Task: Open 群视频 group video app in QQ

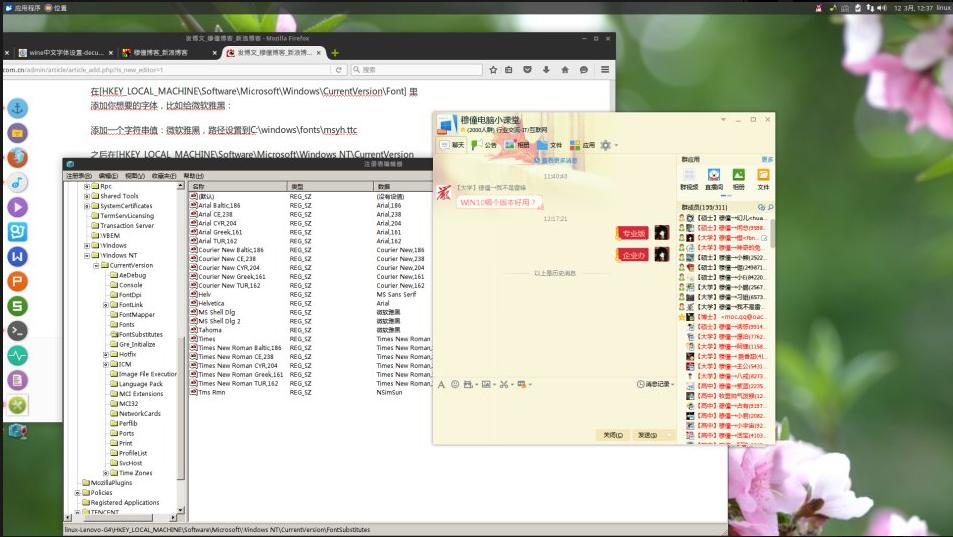Action: (689, 179)
